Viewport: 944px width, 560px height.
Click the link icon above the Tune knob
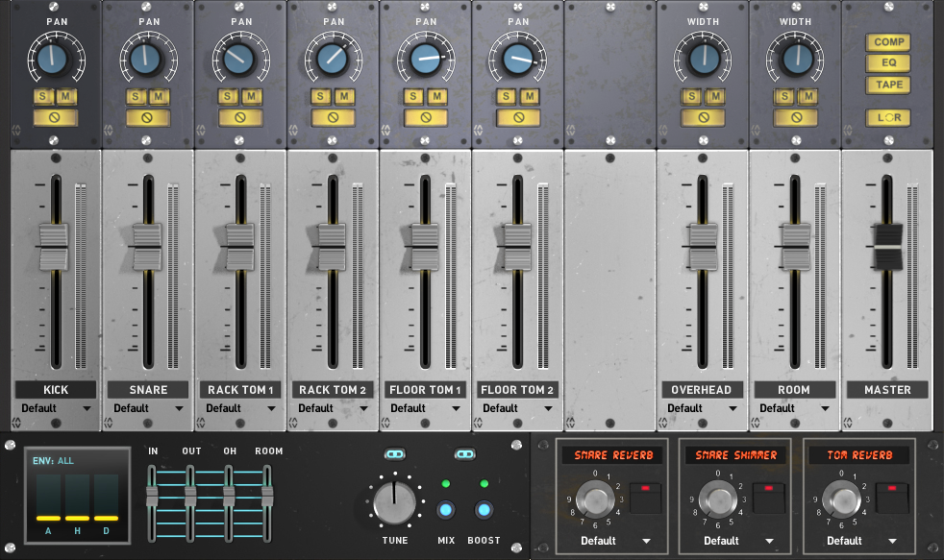394,454
